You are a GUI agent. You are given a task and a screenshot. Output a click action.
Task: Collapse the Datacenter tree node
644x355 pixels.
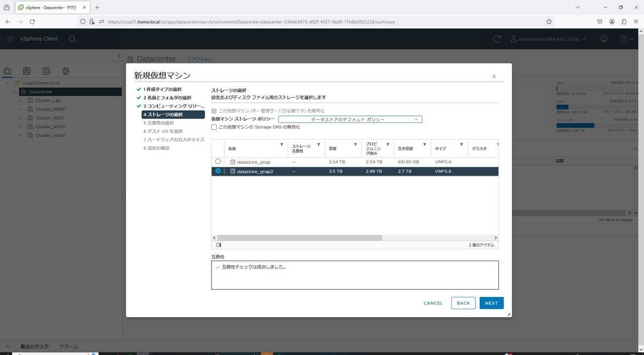click(14, 92)
